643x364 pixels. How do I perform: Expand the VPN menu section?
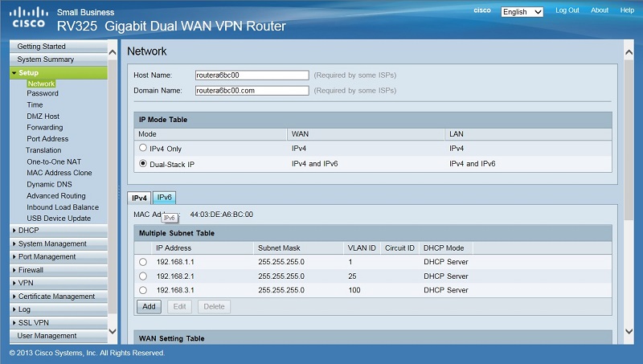59,283
